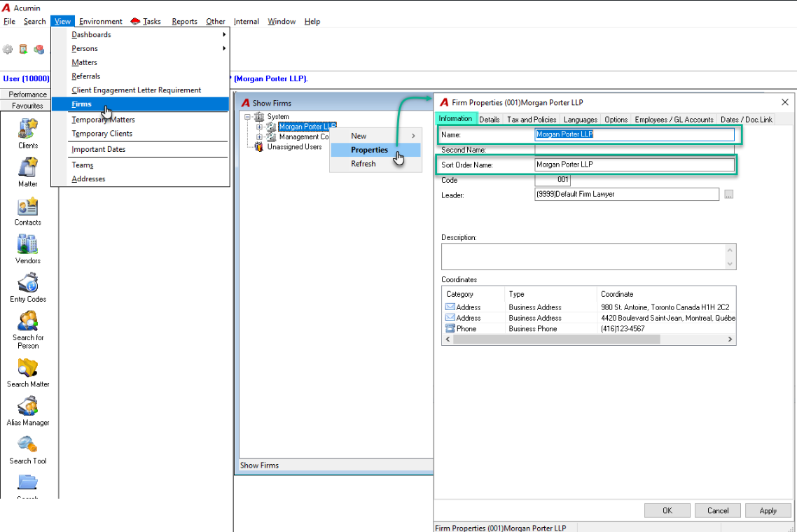Open the Dashboards submenu arrow
797x532 pixels.
[x=224, y=34]
